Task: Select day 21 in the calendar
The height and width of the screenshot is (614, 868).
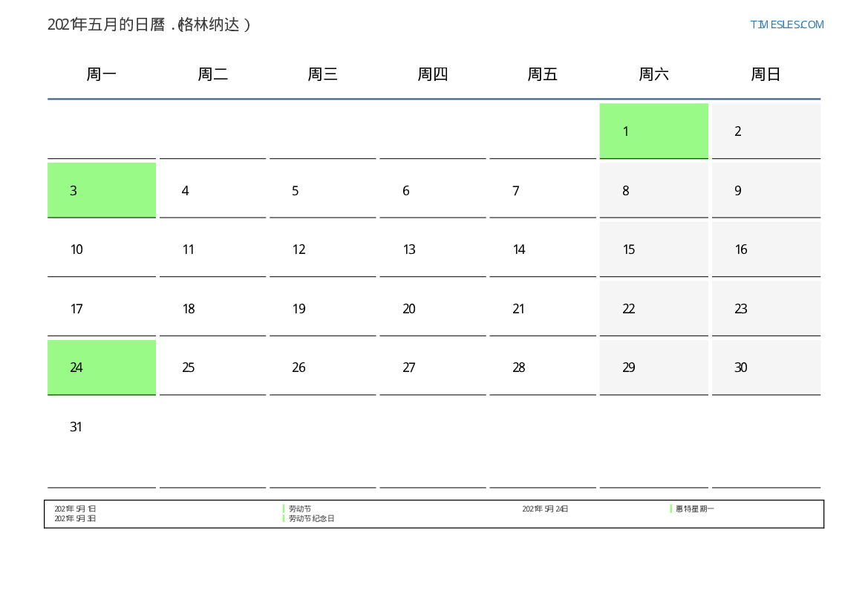Action: pyautogui.click(x=543, y=308)
